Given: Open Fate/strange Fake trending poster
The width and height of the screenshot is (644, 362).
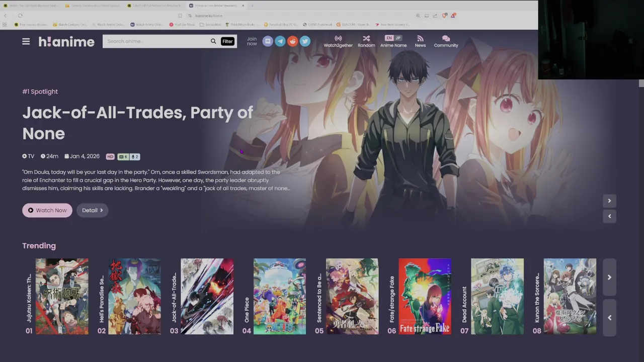Looking at the screenshot, I should [x=425, y=296].
